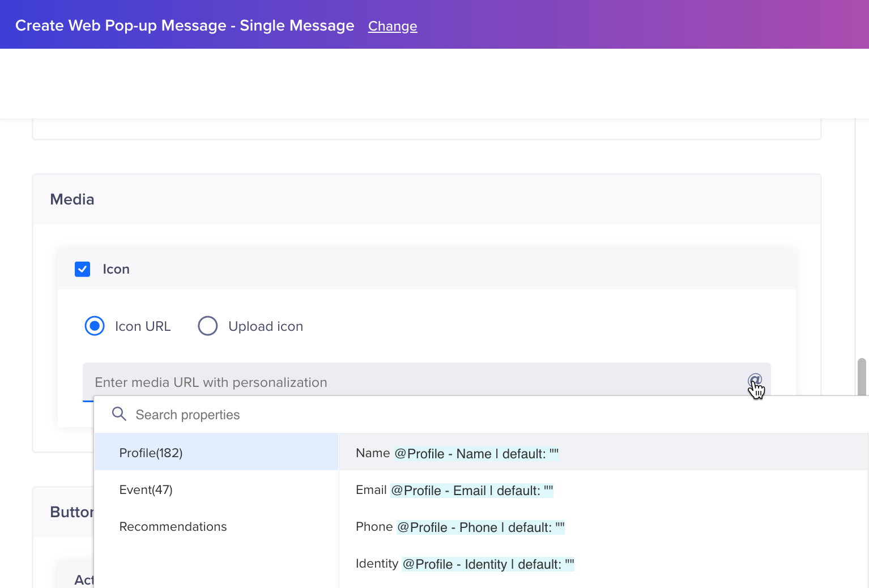Click the page vertical scrollbar thumb
This screenshot has height=588, width=869.
click(x=862, y=377)
